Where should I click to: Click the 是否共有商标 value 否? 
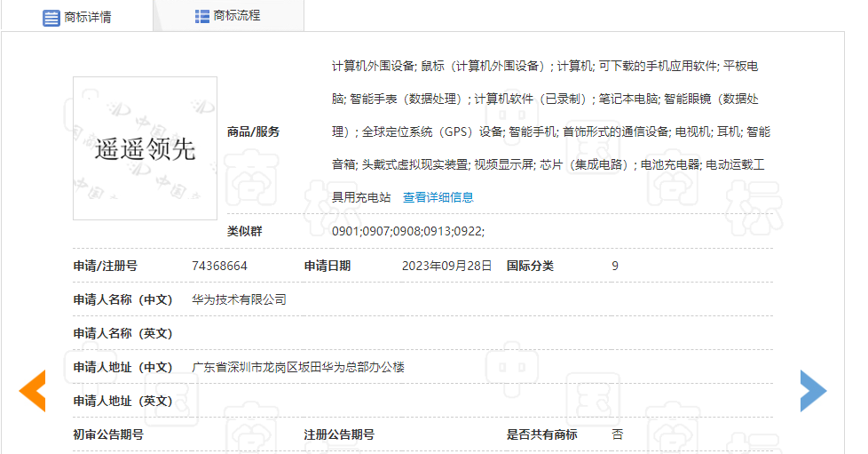pos(617,434)
